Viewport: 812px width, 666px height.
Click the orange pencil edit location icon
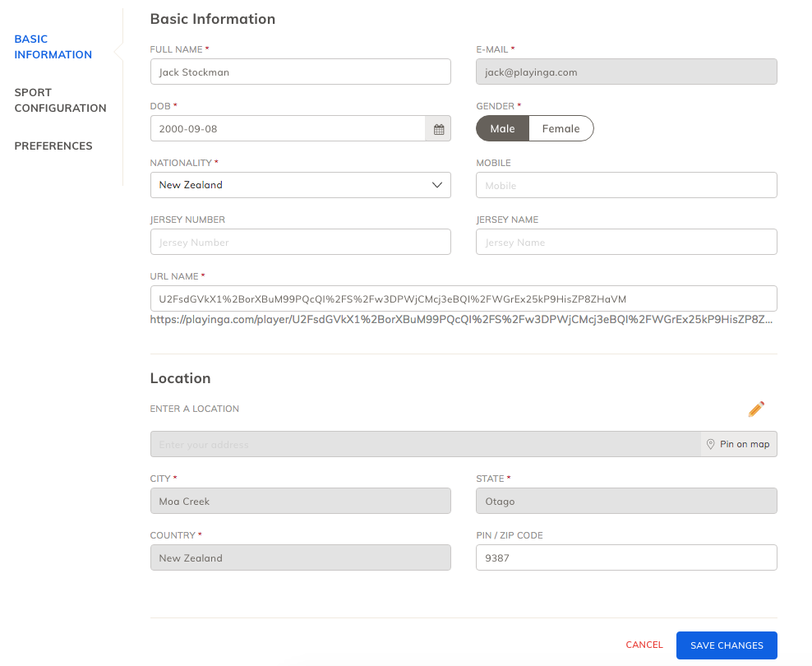tap(756, 409)
